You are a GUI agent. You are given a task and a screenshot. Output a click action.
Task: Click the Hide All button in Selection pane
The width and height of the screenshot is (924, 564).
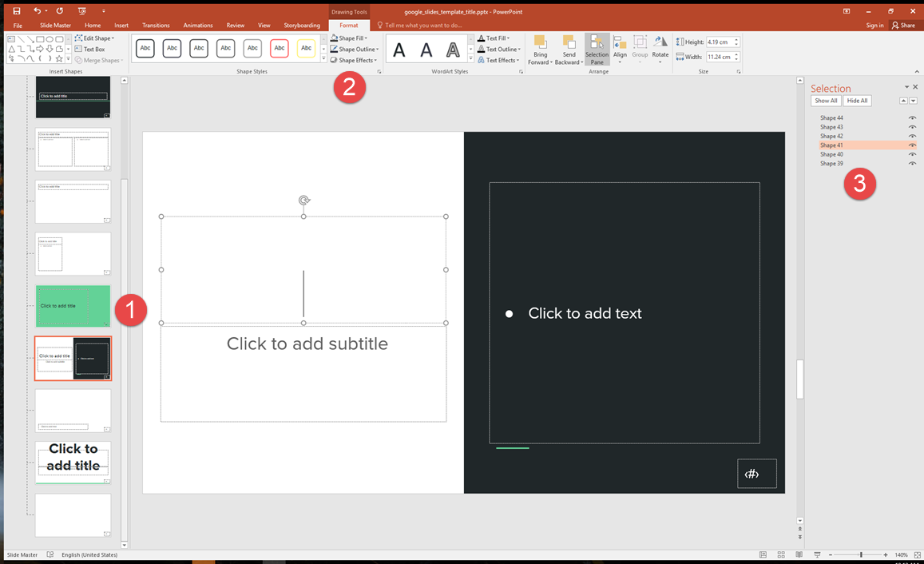pyautogui.click(x=856, y=100)
